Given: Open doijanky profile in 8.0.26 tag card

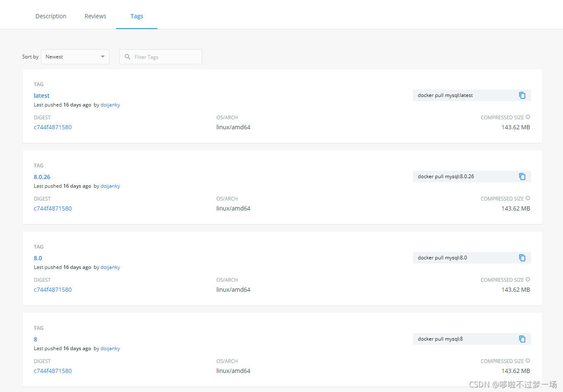Looking at the screenshot, I should click(x=110, y=186).
